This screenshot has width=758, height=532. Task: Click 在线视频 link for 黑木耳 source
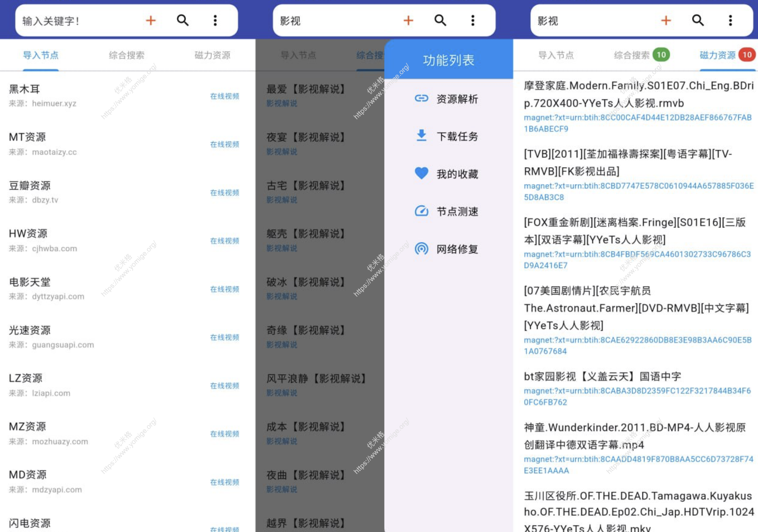pyautogui.click(x=224, y=96)
